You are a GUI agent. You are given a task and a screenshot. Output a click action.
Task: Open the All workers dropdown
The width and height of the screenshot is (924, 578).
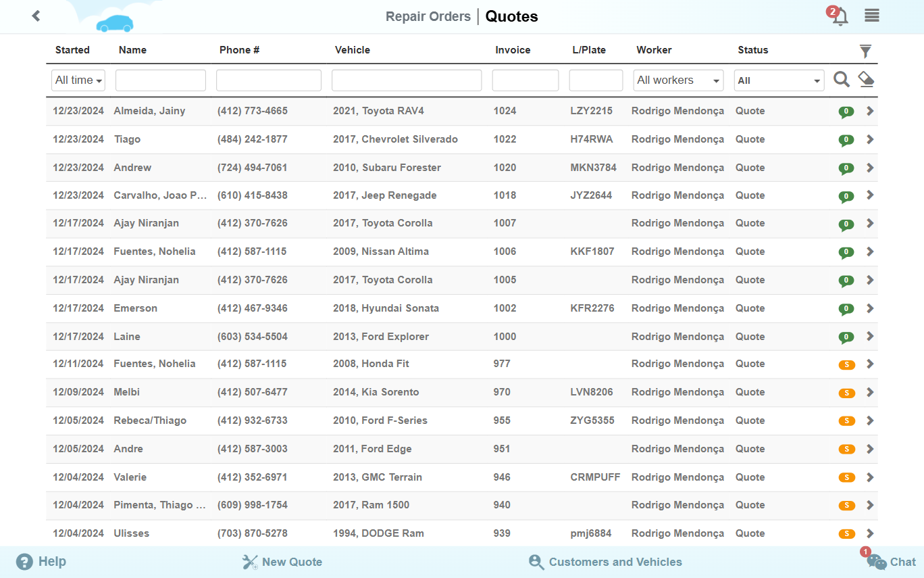[678, 80]
